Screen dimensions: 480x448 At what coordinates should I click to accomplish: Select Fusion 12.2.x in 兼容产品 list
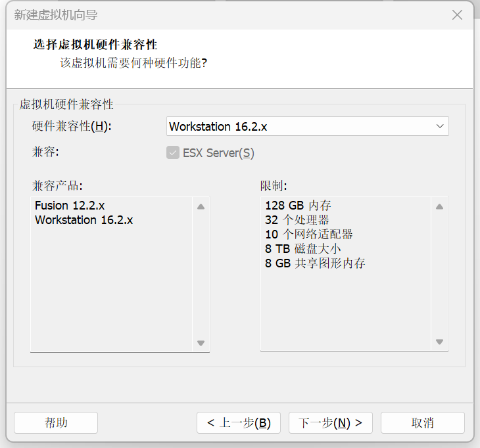[70, 206]
